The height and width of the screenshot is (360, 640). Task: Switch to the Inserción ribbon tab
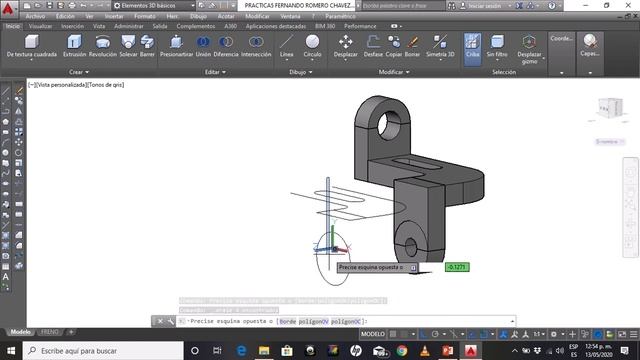(72, 26)
